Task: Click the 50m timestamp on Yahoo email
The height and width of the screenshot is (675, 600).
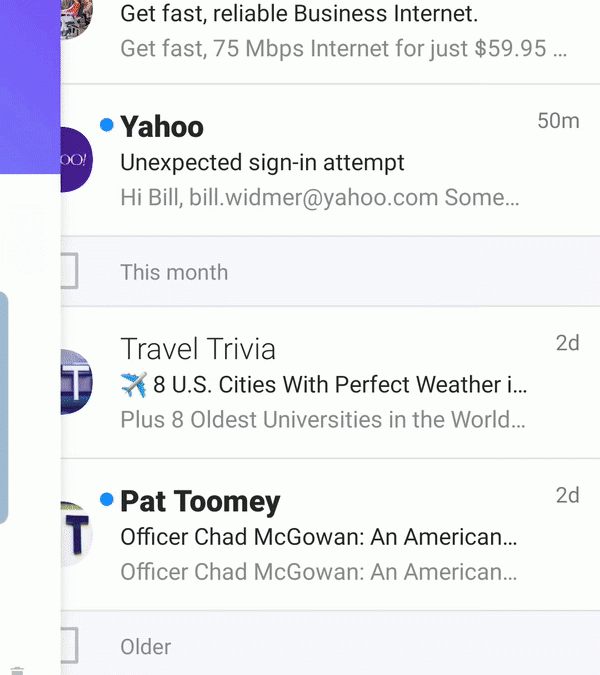Action: (x=558, y=121)
